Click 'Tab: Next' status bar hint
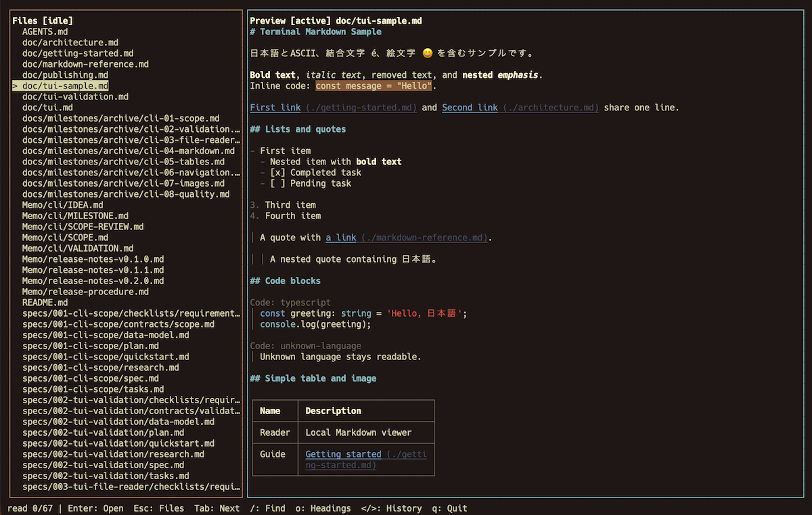The width and height of the screenshot is (812, 515). tap(217, 508)
